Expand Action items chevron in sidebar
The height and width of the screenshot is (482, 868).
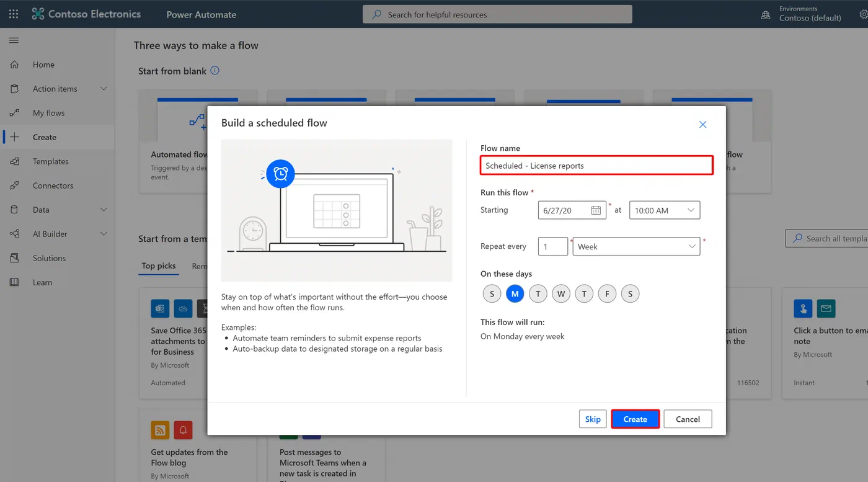click(104, 89)
